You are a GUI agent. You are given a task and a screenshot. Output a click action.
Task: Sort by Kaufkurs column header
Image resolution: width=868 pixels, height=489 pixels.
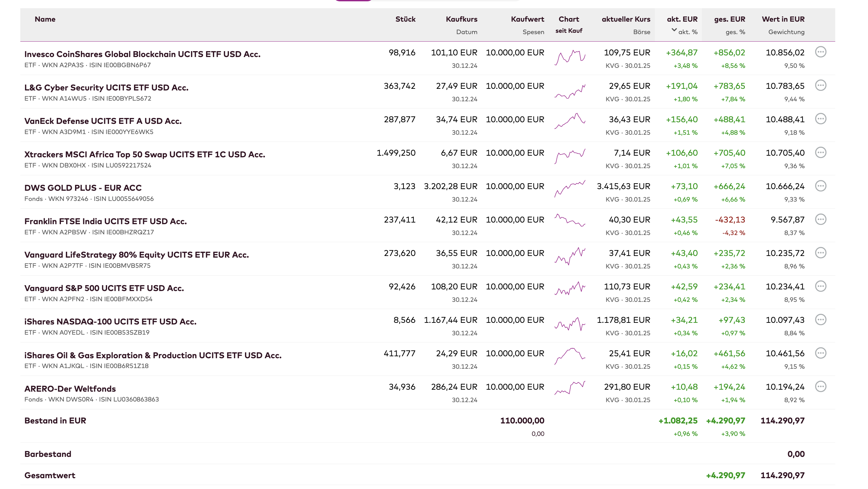point(461,19)
